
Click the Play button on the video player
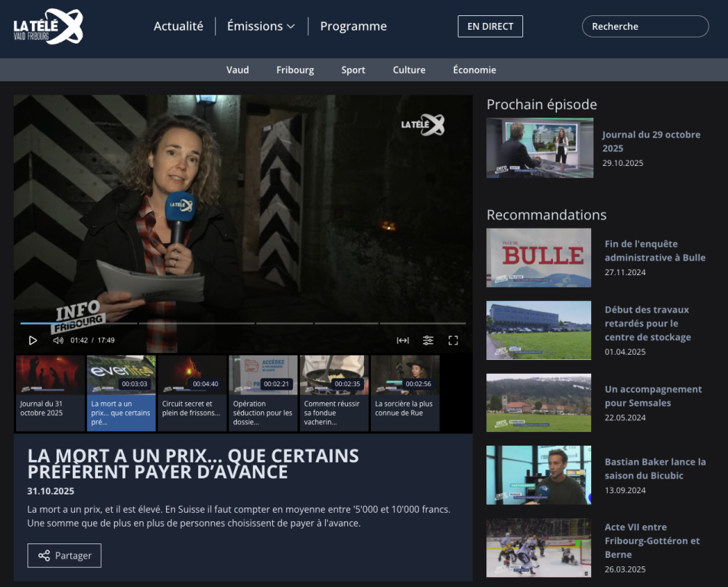[33, 340]
